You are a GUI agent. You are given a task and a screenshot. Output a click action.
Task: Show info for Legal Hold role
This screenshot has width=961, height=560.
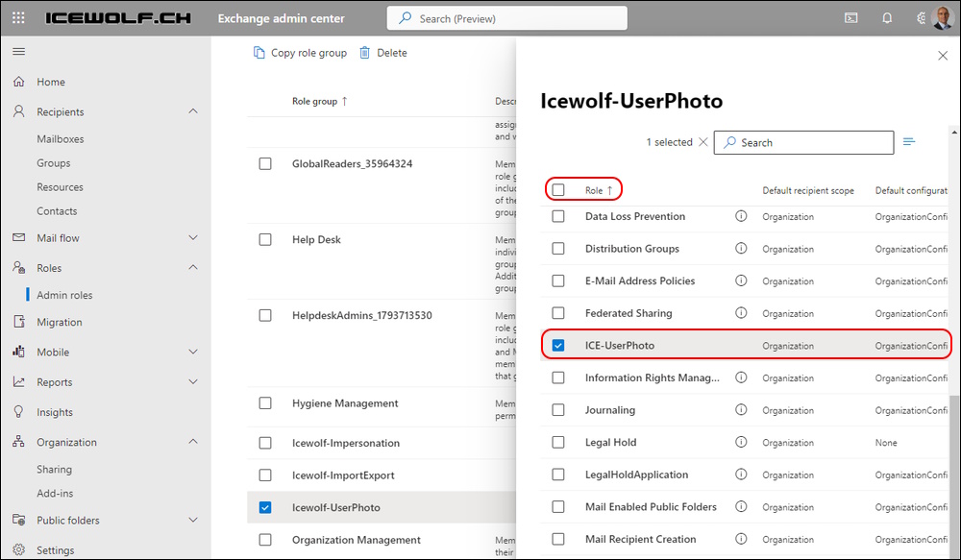click(741, 442)
